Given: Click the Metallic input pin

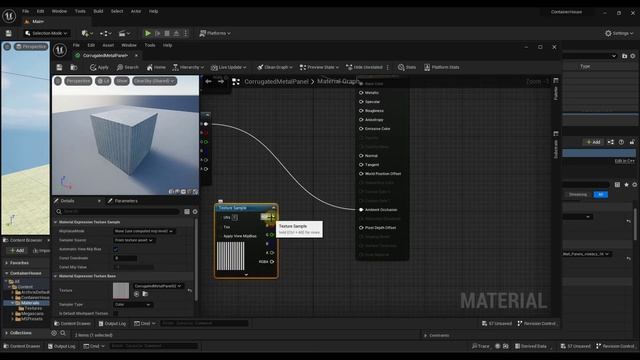Looking at the screenshot, I should (361, 93).
